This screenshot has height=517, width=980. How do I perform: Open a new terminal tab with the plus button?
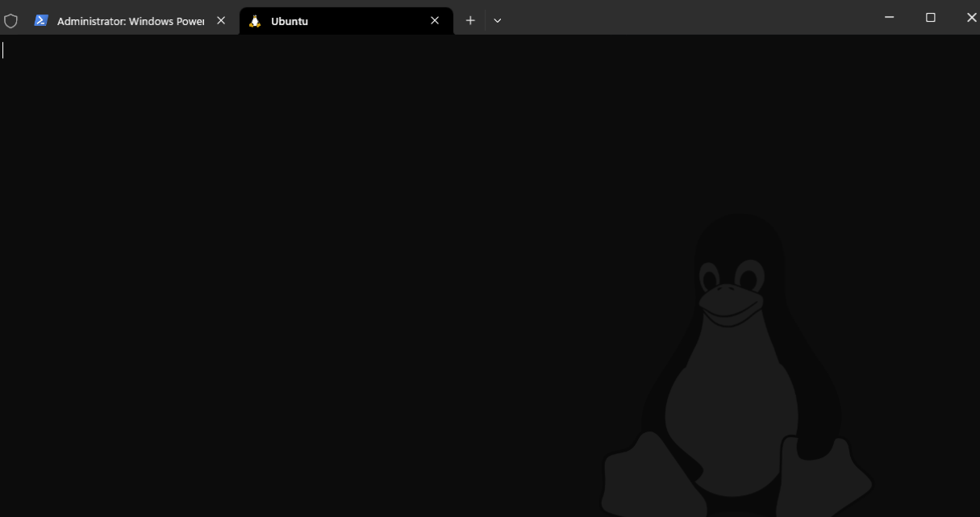click(470, 20)
